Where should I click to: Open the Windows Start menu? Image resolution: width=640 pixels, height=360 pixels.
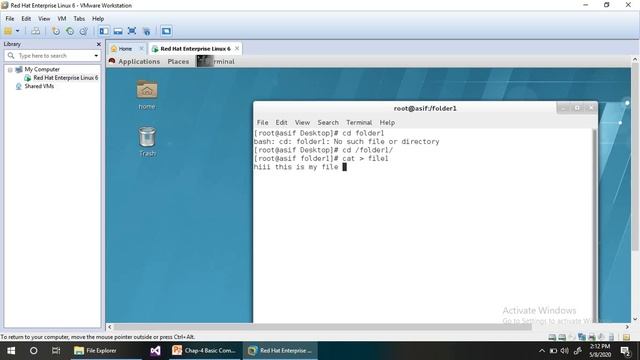11,351
